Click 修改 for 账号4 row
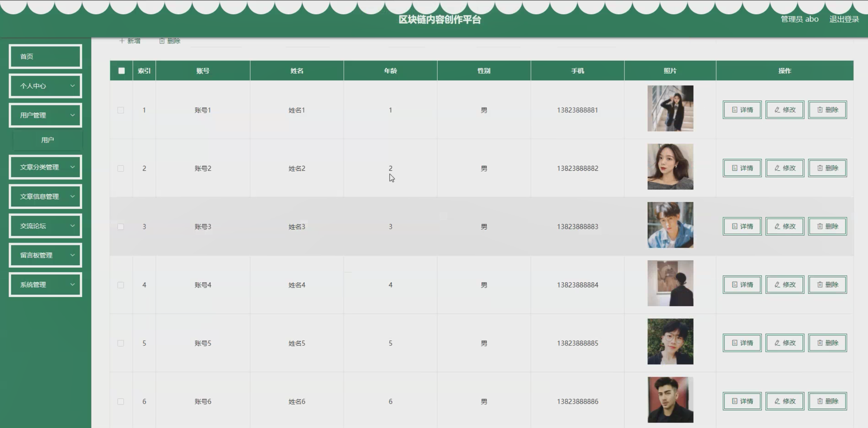 point(785,285)
